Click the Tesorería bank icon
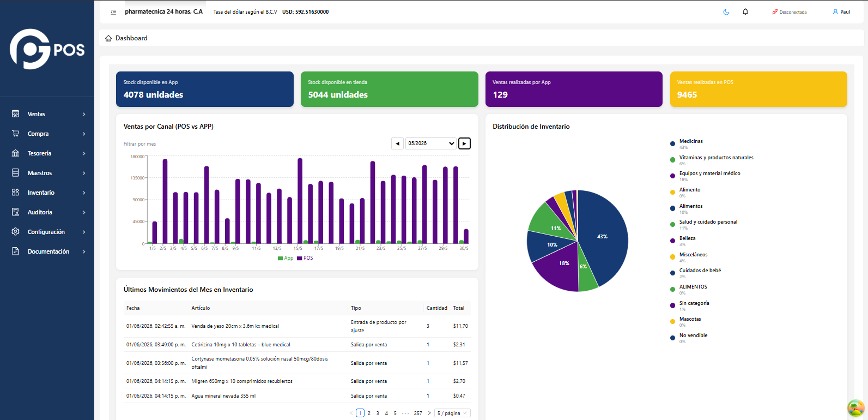Image resolution: width=868 pixels, height=420 pixels. pyautogui.click(x=15, y=153)
